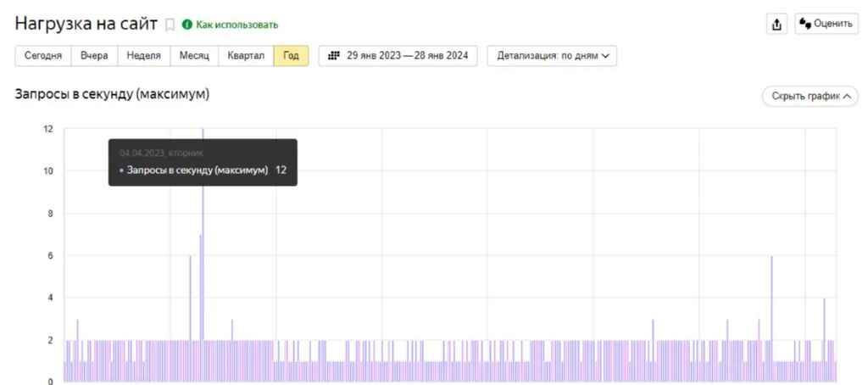Click the tallest chart bar reaching 12
The image size is (868, 385).
tap(203, 254)
